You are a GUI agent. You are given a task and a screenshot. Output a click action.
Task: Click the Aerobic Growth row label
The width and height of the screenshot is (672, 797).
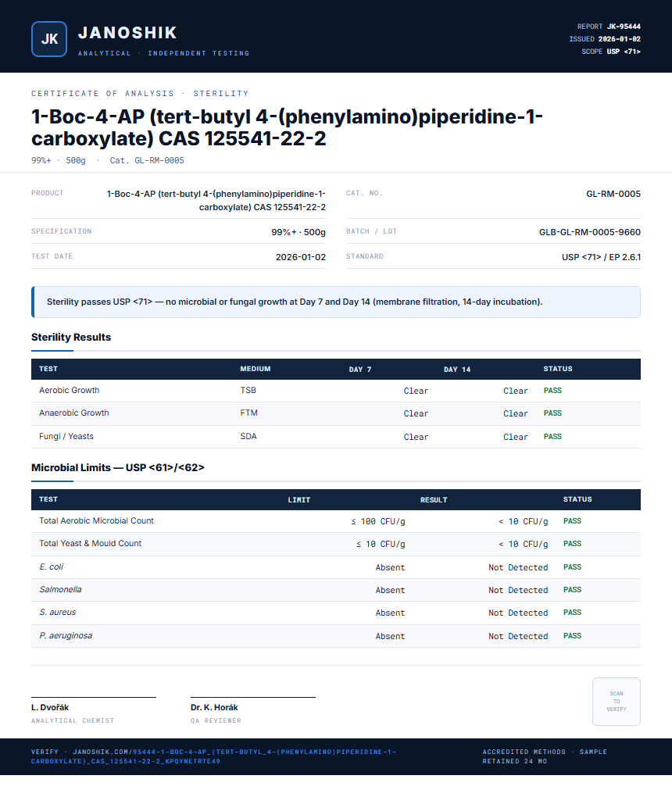pos(69,391)
